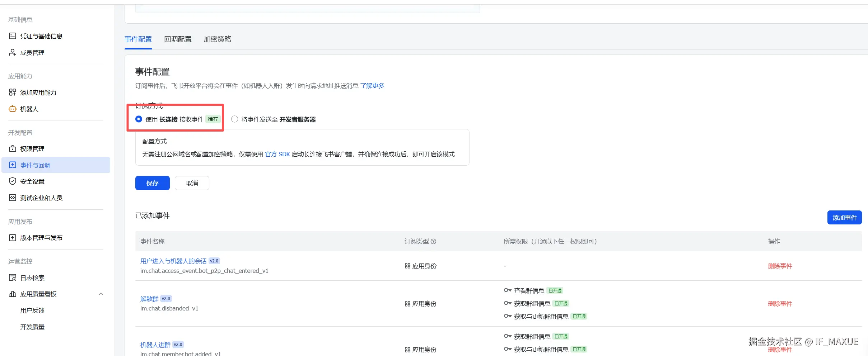Open the 机器人进群 event link
The image size is (868, 356).
155,345
